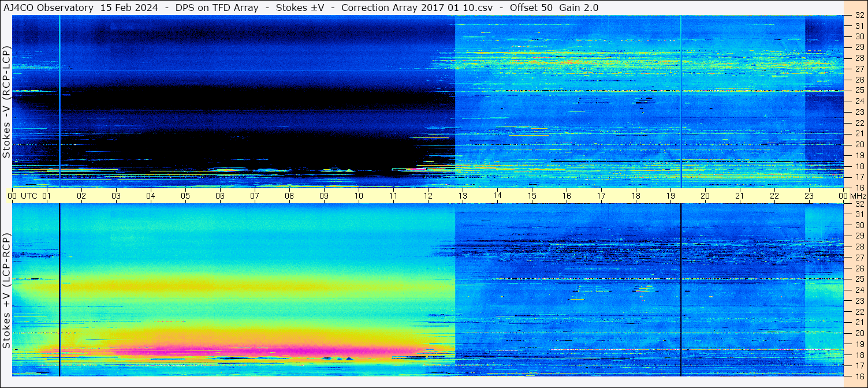Click the "21" MHz tick of lower panel
This screenshot has height=388, width=868.
859,322
